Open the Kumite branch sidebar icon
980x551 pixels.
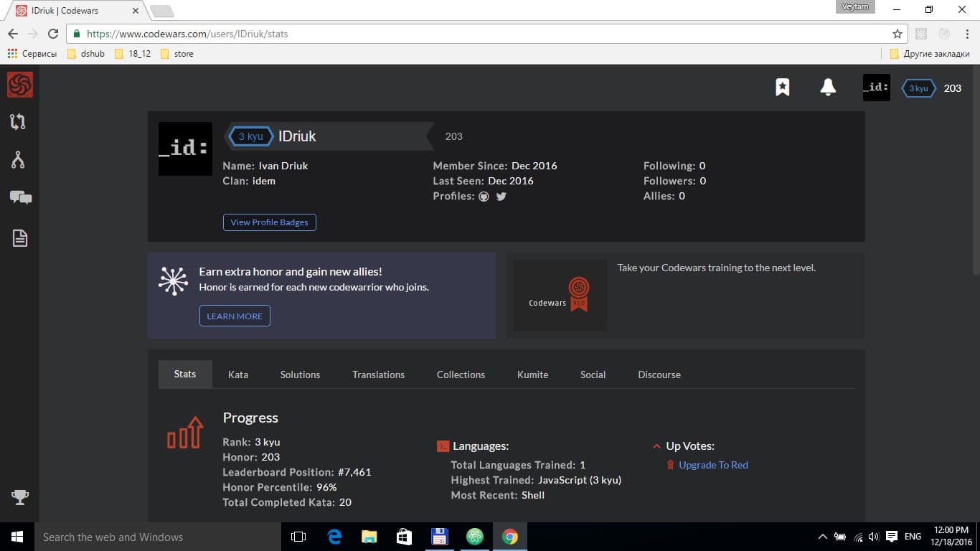pos(18,160)
